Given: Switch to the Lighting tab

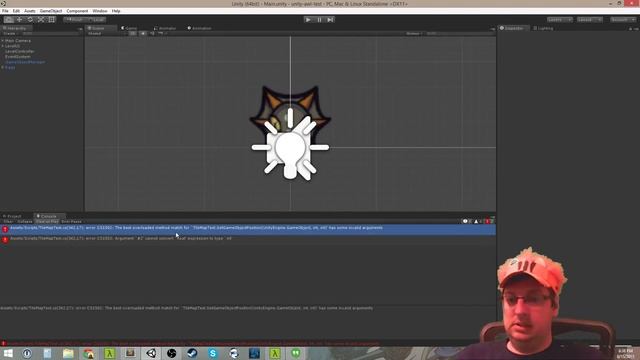Looking at the screenshot, I should coord(543,28).
